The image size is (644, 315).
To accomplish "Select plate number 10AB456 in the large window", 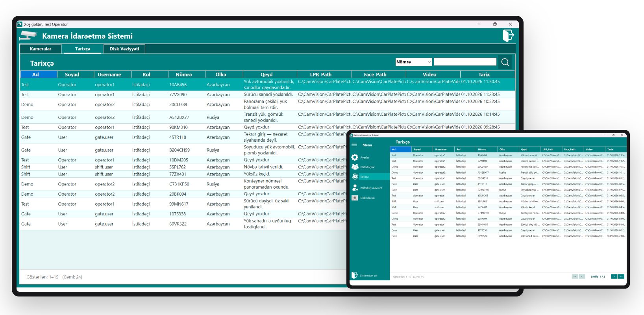I will click(178, 85).
